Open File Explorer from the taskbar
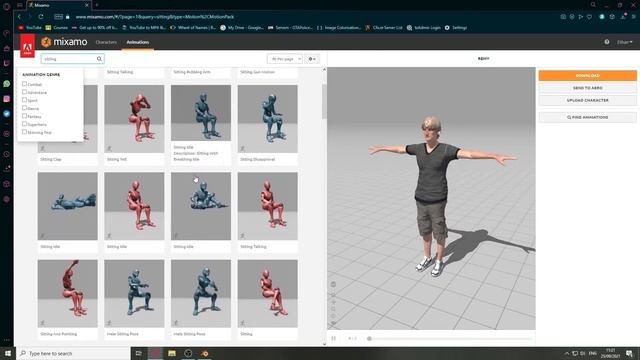The height and width of the screenshot is (360, 640). click(172, 353)
